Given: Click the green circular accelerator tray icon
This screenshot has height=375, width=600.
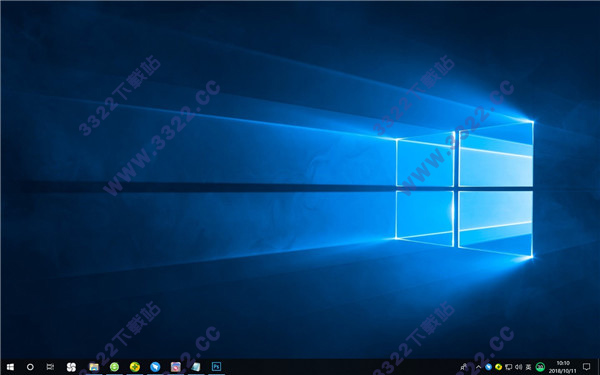Looking at the screenshot, I should tap(540, 367).
